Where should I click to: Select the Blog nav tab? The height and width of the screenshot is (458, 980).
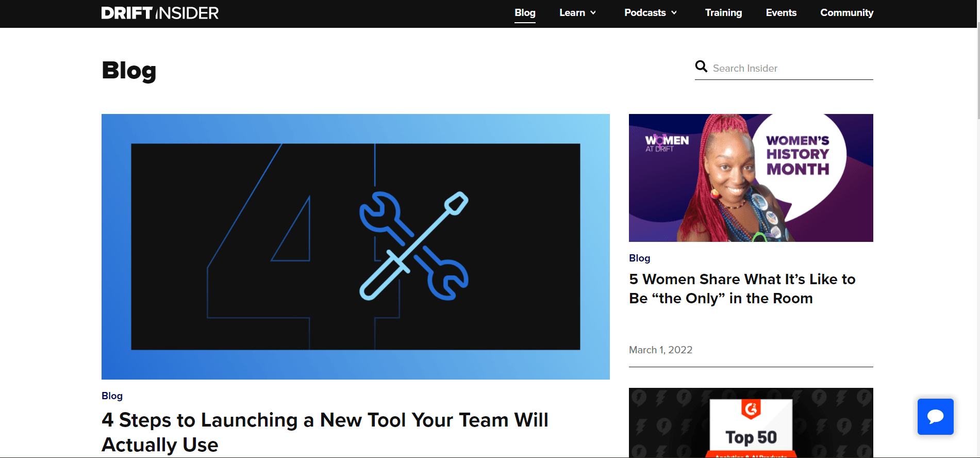(x=525, y=13)
